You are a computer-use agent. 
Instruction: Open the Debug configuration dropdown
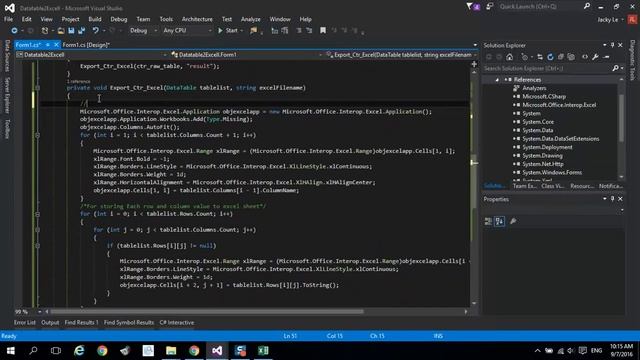click(142, 31)
